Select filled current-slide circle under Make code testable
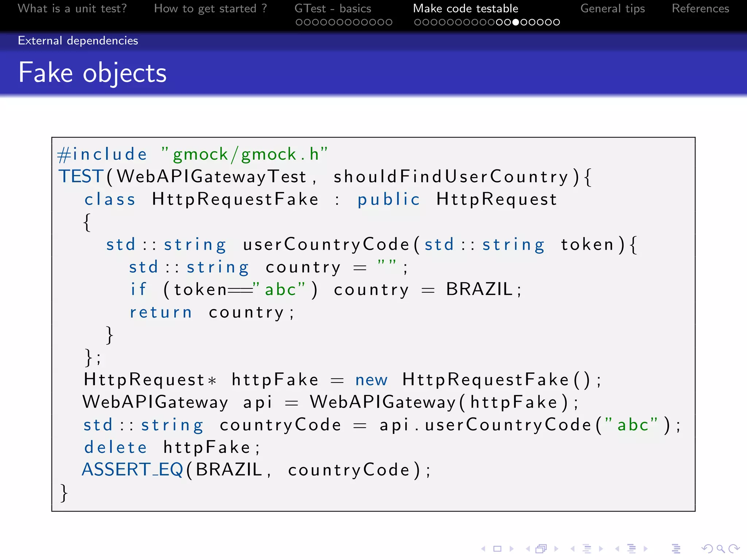This screenshot has width=747, height=560. [x=515, y=22]
